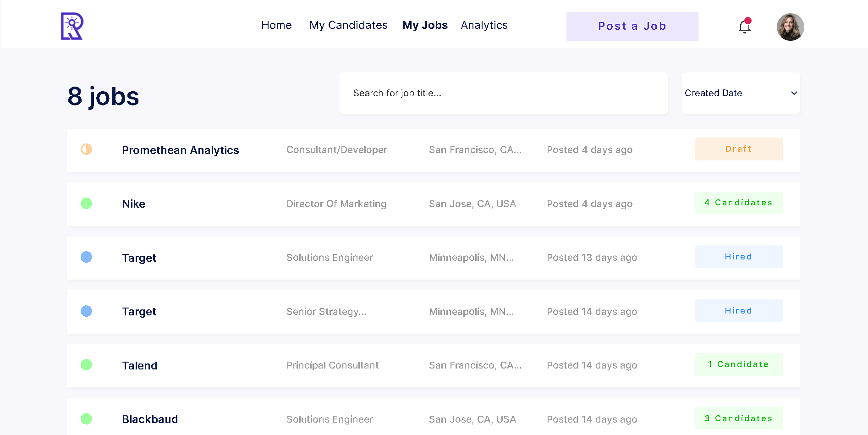Switch to the Analytics tab

pyautogui.click(x=484, y=25)
